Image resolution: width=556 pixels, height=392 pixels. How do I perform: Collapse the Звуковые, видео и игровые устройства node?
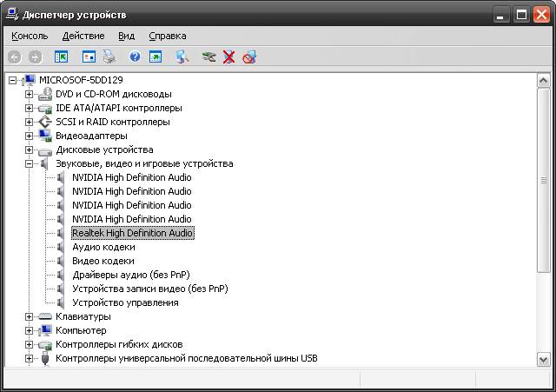tap(29, 163)
